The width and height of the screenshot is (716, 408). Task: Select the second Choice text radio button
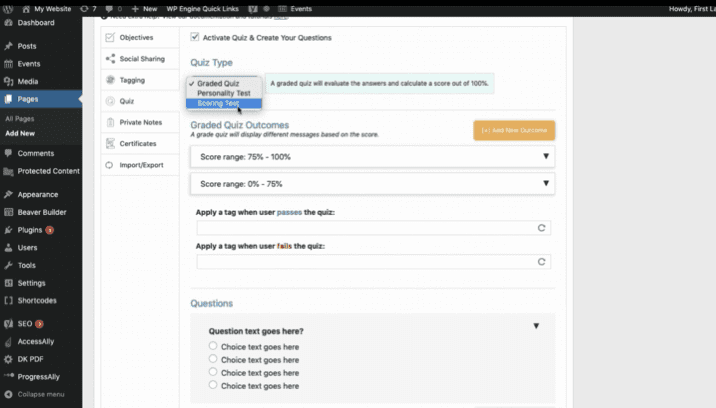coord(213,359)
